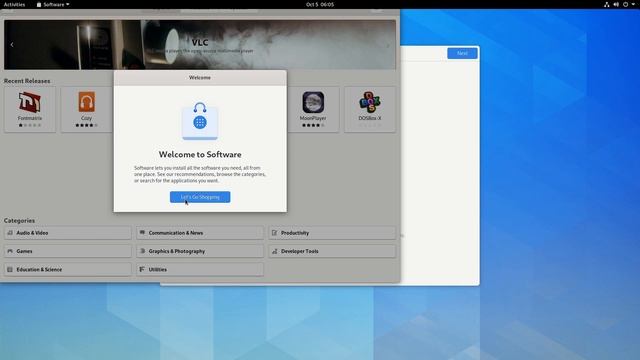
Task: Open the Utilities category
Action: pyautogui.click(x=200, y=269)
